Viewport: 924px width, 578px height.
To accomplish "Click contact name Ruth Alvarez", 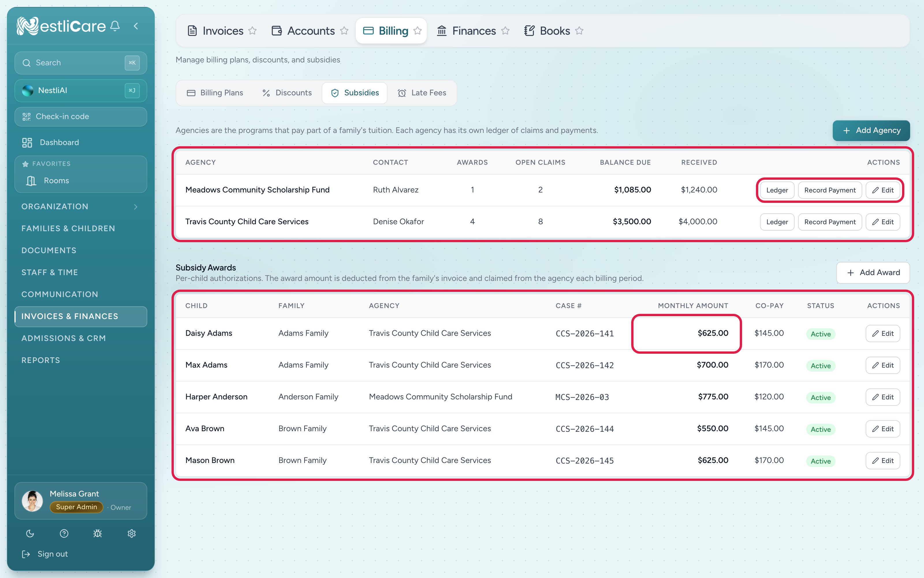I will [396, 190].
